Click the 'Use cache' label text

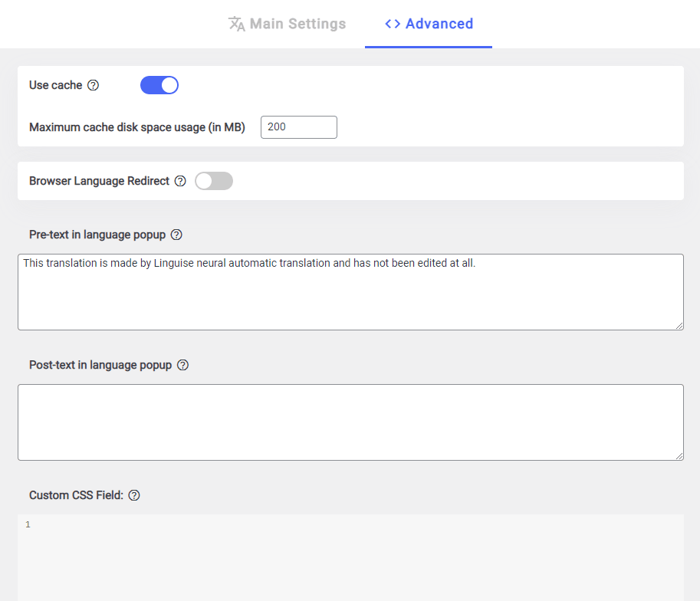point(56,85)
